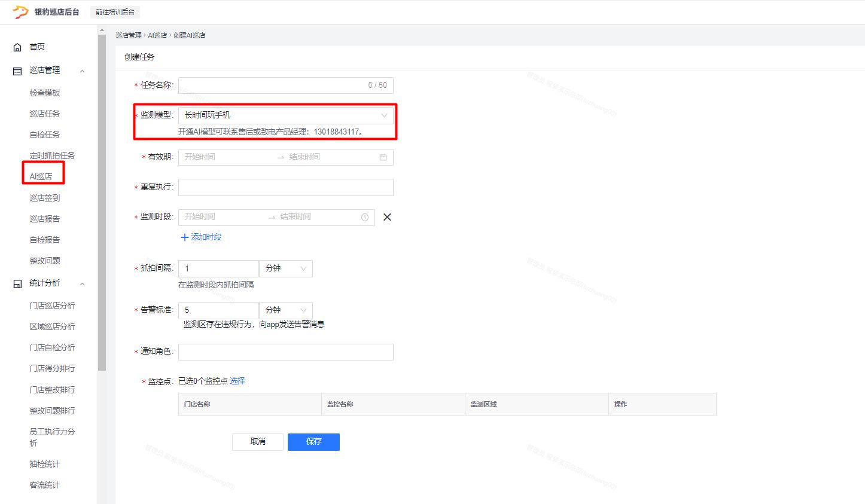Image resolution: width=865 pixels, height=504 pixels.
Task: Click plus icon to 添加时段
Action: coord(184,237)
